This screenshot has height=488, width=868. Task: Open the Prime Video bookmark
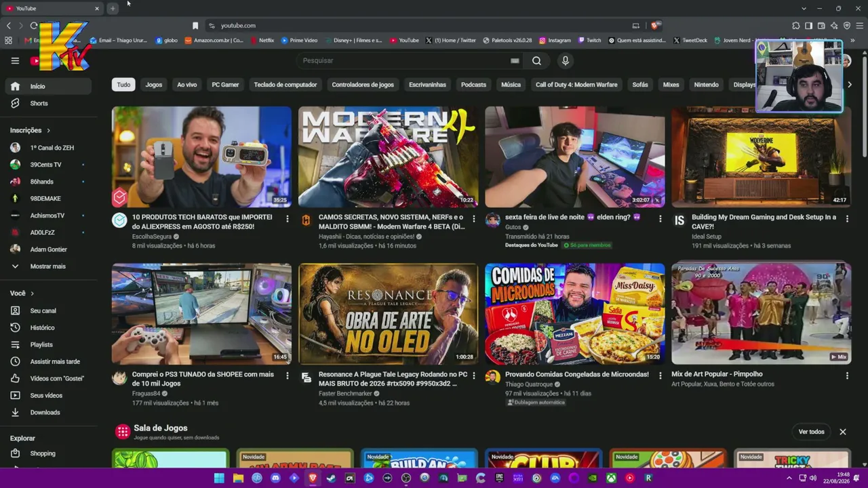299,40
